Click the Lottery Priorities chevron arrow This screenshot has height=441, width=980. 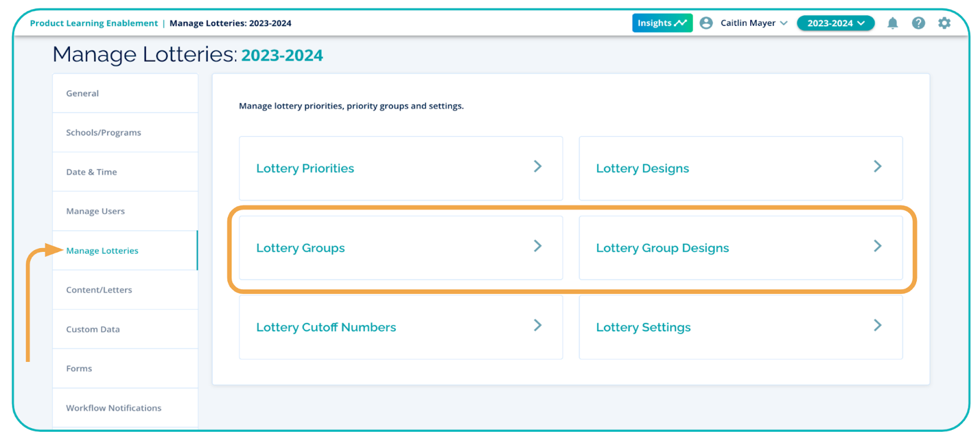(x=537, y=167)
